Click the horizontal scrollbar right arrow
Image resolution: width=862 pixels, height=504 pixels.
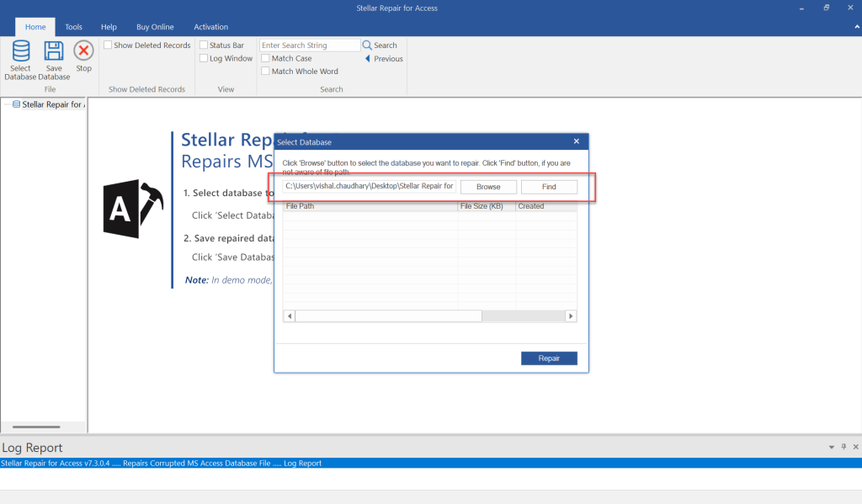[x=571, y=316]
